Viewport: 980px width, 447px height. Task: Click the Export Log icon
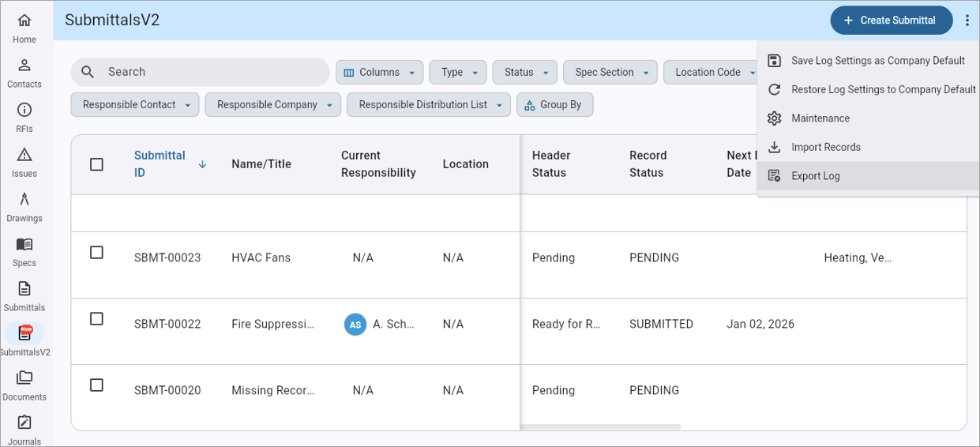(775, 176)
